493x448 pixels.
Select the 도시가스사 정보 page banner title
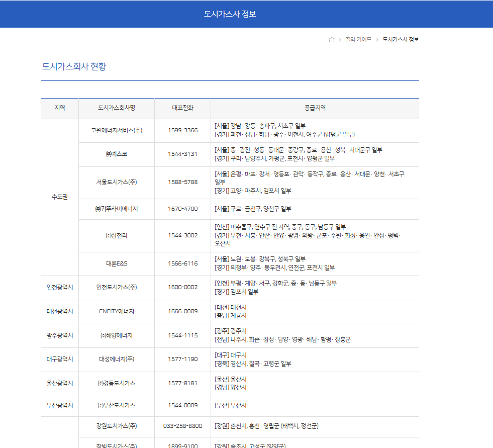coord(230,14)
